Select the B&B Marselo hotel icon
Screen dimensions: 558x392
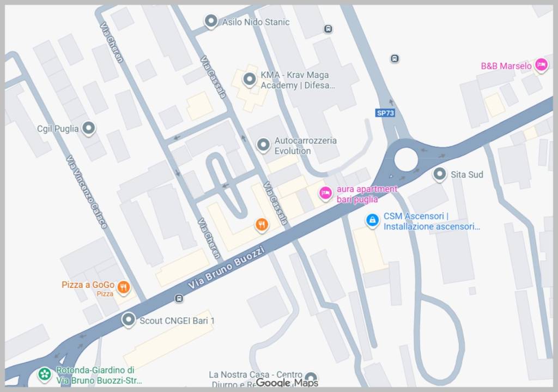(x=541, y=65)
